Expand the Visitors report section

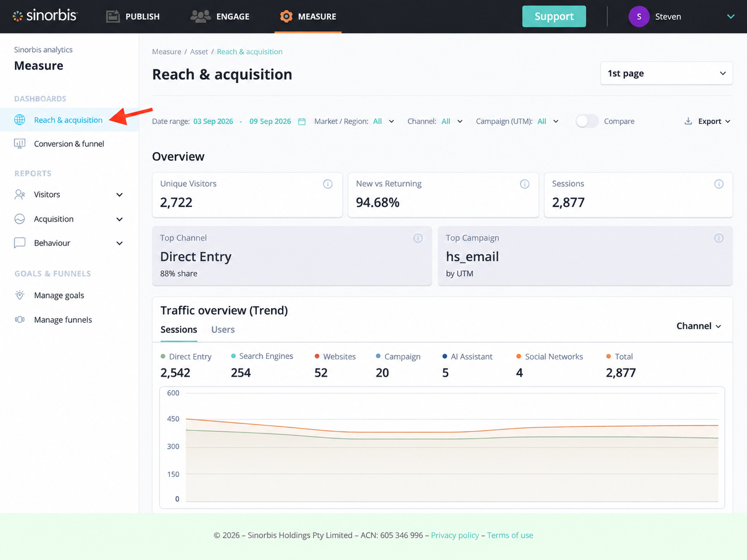tap(120, 195)
